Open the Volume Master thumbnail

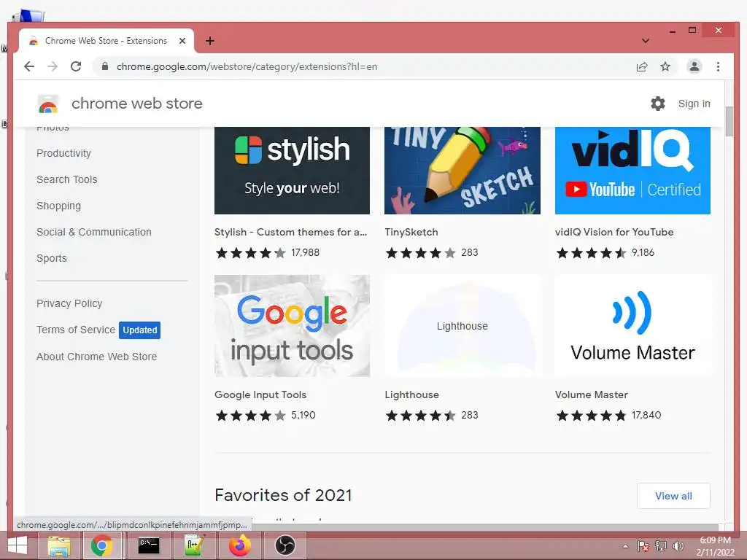point(632,326)
